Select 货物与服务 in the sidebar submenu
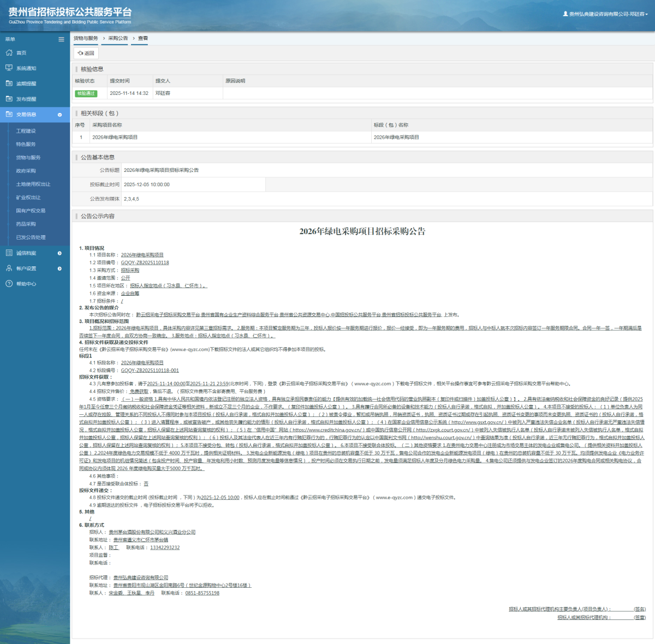The image size is (655, 644). click(28, 158)
